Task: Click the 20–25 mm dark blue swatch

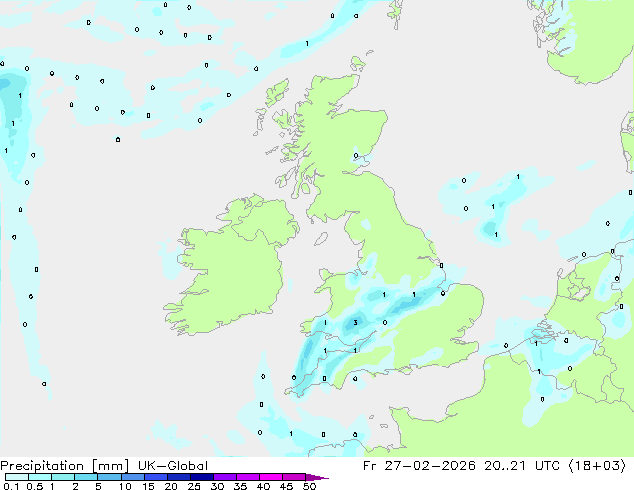Action: point(179,477)
